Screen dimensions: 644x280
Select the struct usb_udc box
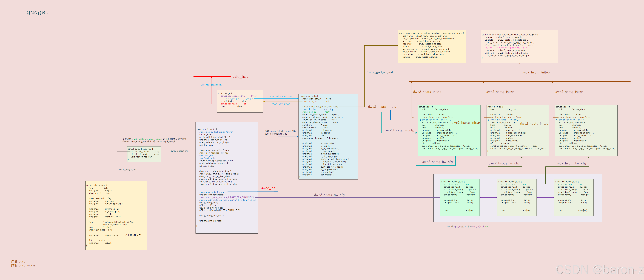click(240, 101)
